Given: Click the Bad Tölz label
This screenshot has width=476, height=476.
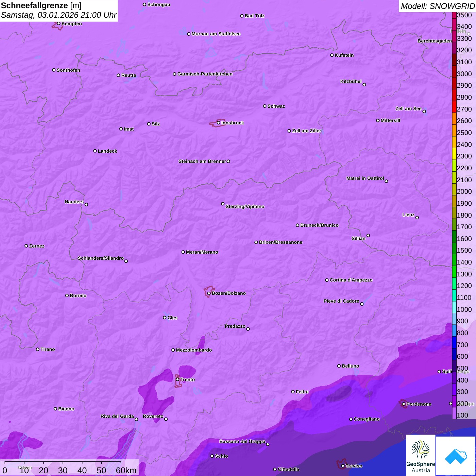Looking at the screenshot, I should [x=254, y=16].
